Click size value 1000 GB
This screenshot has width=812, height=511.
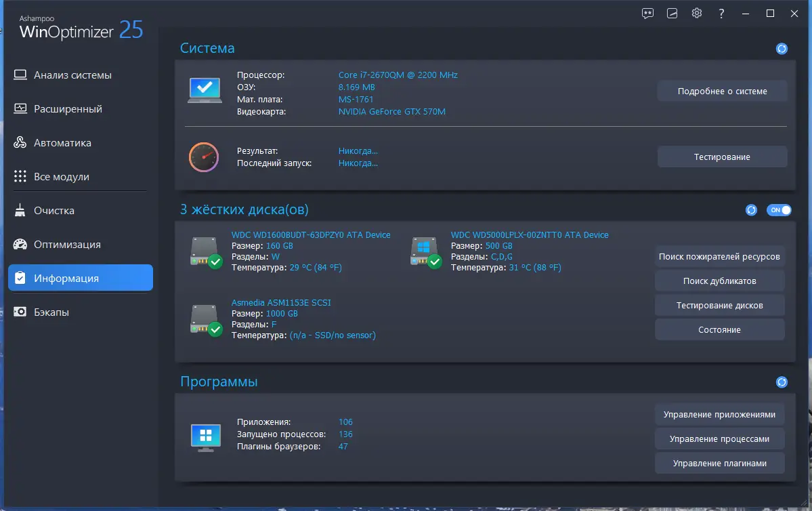coord(282,314)
